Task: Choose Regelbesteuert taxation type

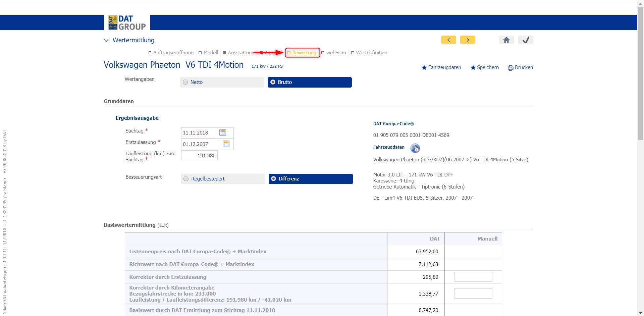Action: coord(223,179)
